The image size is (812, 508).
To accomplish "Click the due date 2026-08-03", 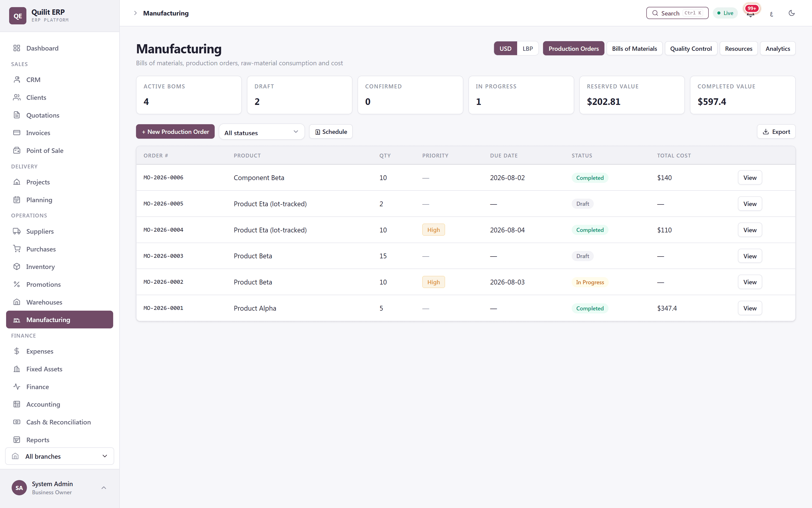I will click(x=507, y=282).
